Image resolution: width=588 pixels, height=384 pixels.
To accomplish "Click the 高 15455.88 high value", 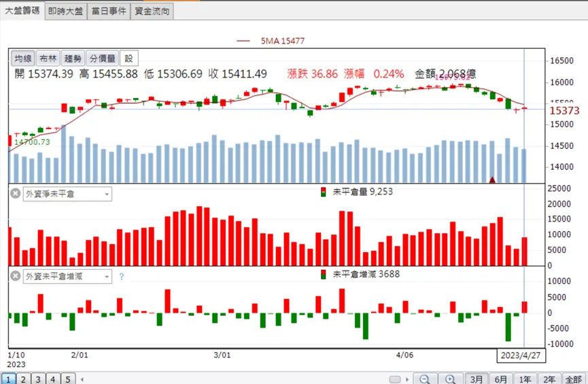I will tap(108, 73).
